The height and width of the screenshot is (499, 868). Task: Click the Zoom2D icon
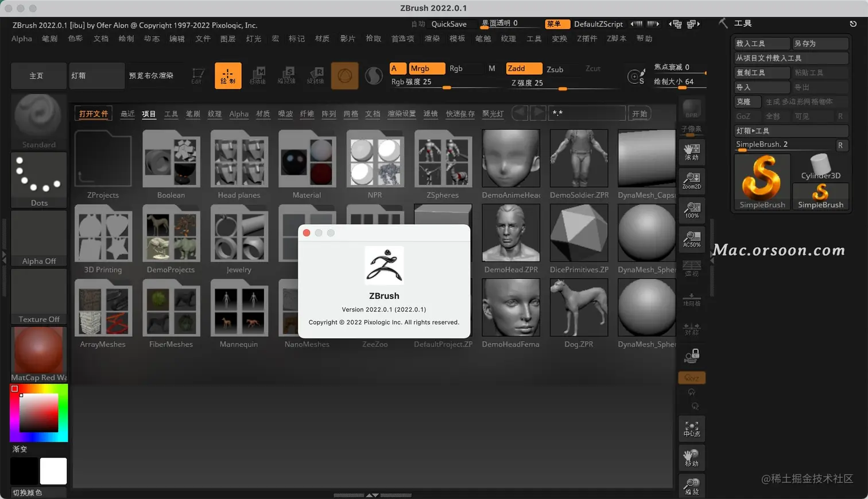(692, 181)
